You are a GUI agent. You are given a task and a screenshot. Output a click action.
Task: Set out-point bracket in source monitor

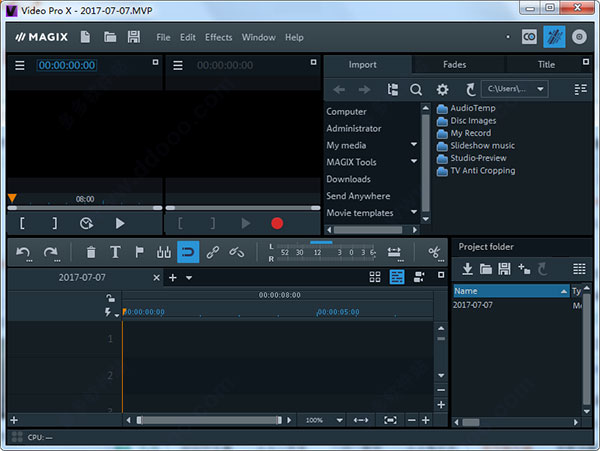55,223
